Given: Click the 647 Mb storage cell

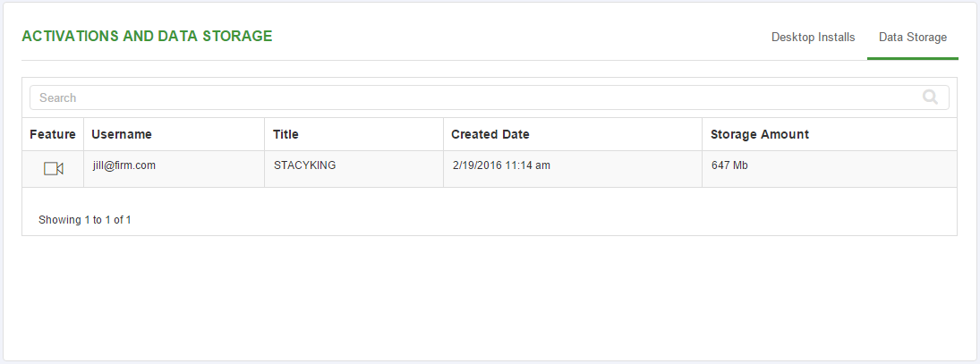Looking at the screenshot, I should [729, 165].
